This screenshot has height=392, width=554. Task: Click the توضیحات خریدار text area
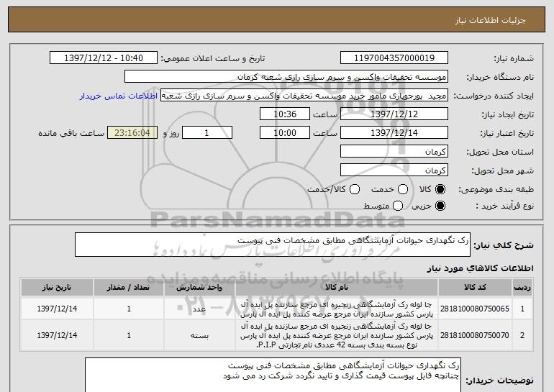[273, 375]
